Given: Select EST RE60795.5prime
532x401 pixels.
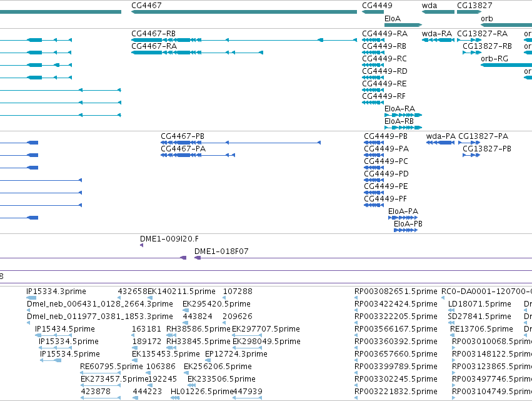Looking at the screenshot, I should (101, 373).
